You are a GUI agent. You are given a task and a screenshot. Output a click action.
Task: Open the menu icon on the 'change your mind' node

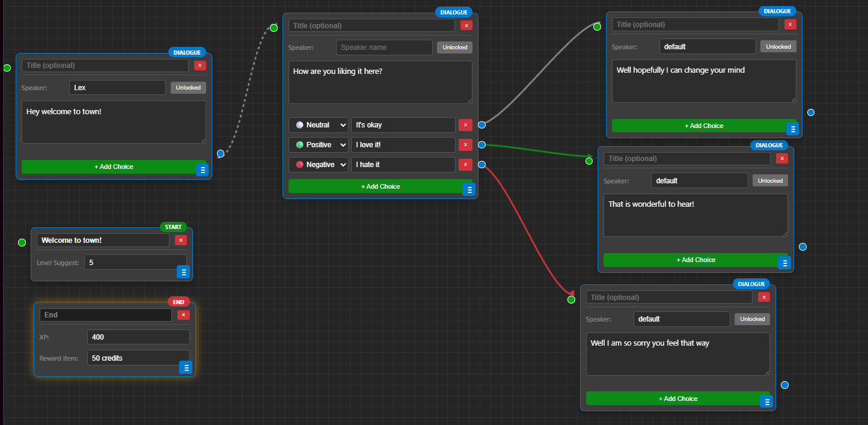(793, 129)
